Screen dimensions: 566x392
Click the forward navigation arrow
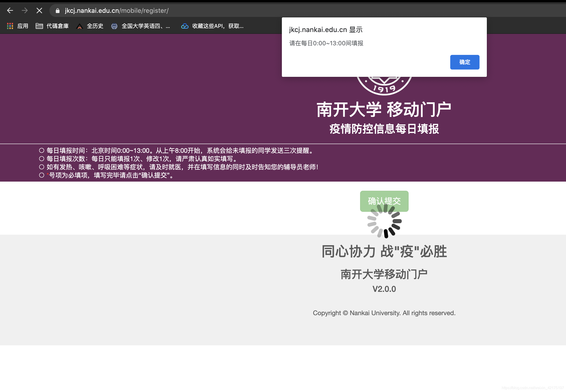coord(24,10)
